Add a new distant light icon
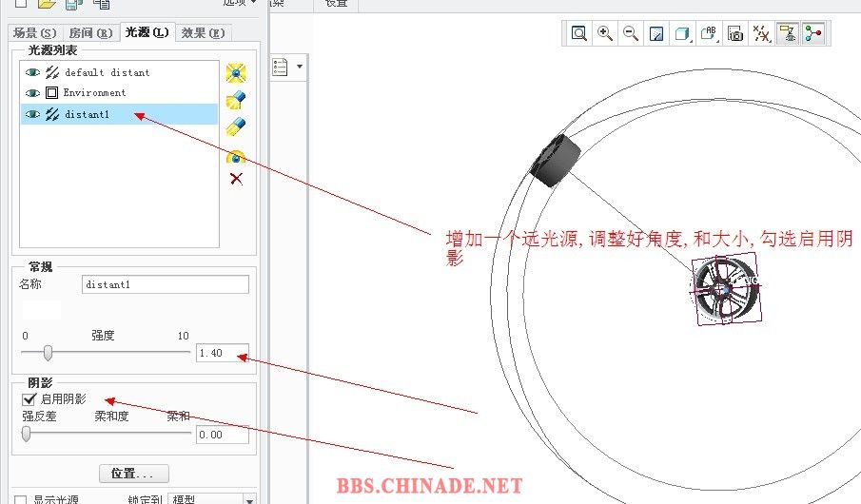Image resolution: width=861 pixels, height=504 pixels. click(236, 126)
